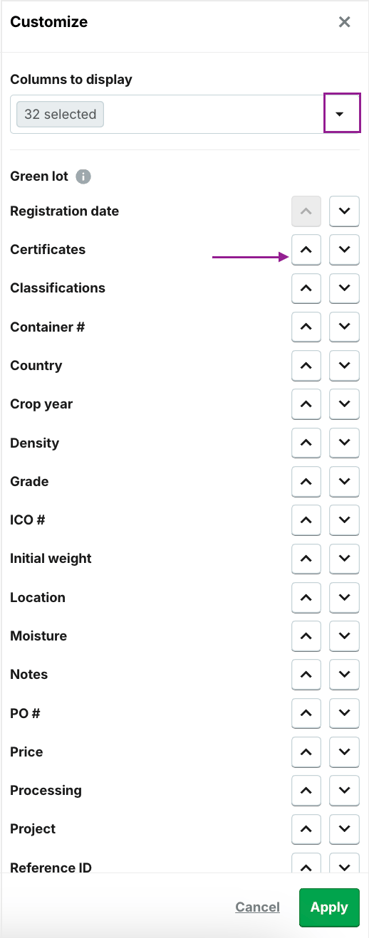Close the Customize panel
The width and height of the screenshot is (369, 938).
[344, 22]
